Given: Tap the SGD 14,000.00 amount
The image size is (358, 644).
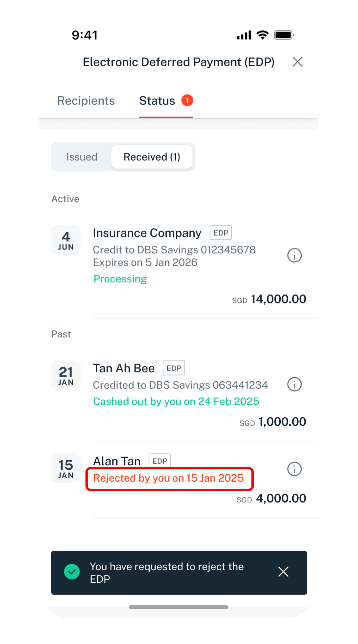Looking at the screenshot, I should click(269, 299).
